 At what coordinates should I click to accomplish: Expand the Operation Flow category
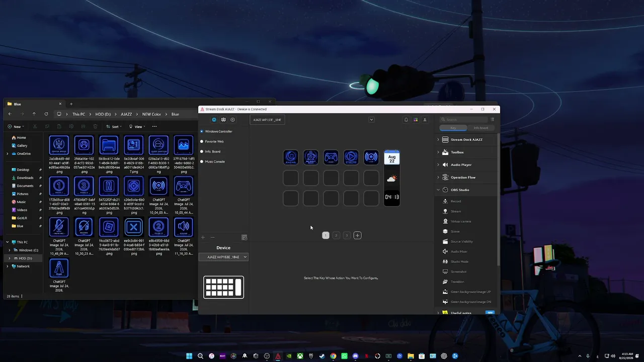pyautogui.click(x=438, y=177)
